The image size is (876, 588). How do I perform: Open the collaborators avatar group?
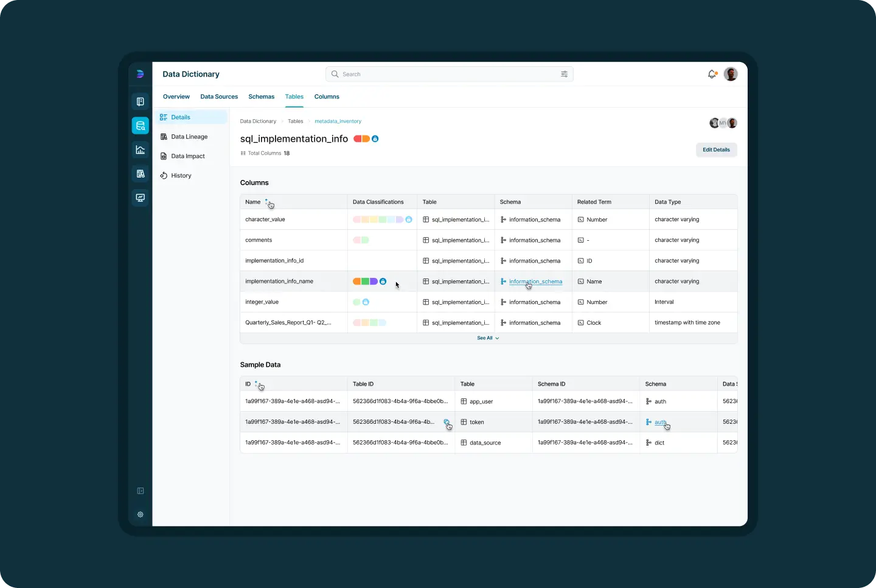723,123
